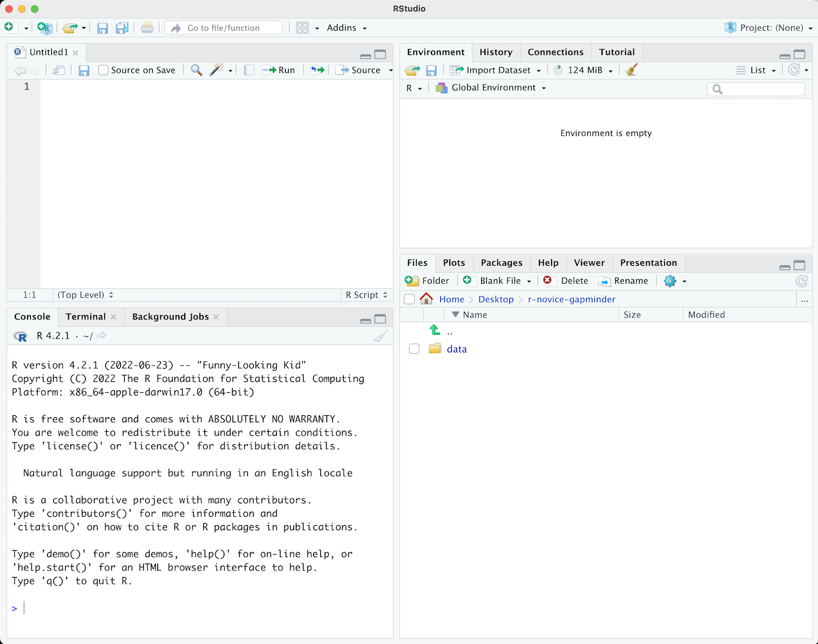This screenshot has height=644, width=818.
Task: Open the gear More menu in Files
Action: click(x=675, y=281)
